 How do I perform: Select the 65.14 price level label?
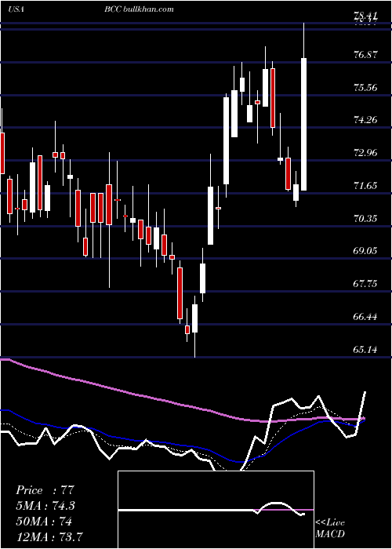coord(366,350)
